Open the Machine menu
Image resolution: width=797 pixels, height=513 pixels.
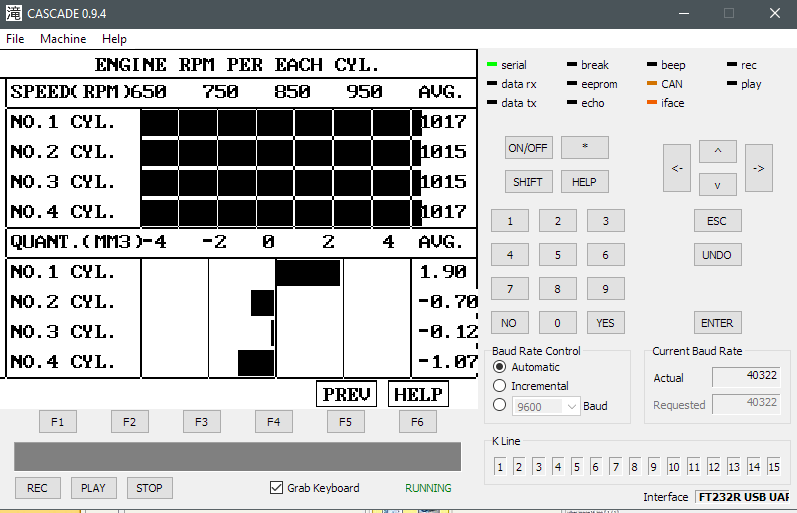pos(63,39)
